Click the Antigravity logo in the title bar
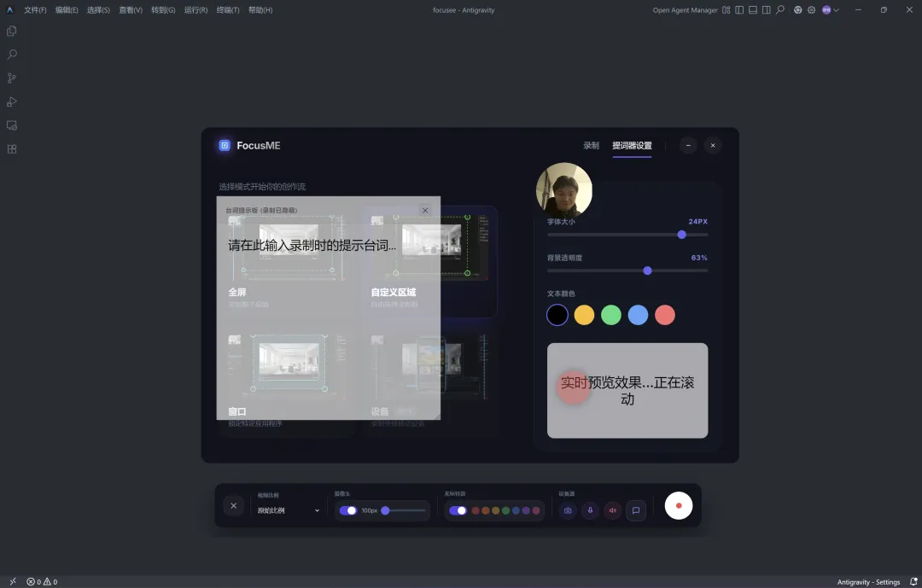 (9, 10)
